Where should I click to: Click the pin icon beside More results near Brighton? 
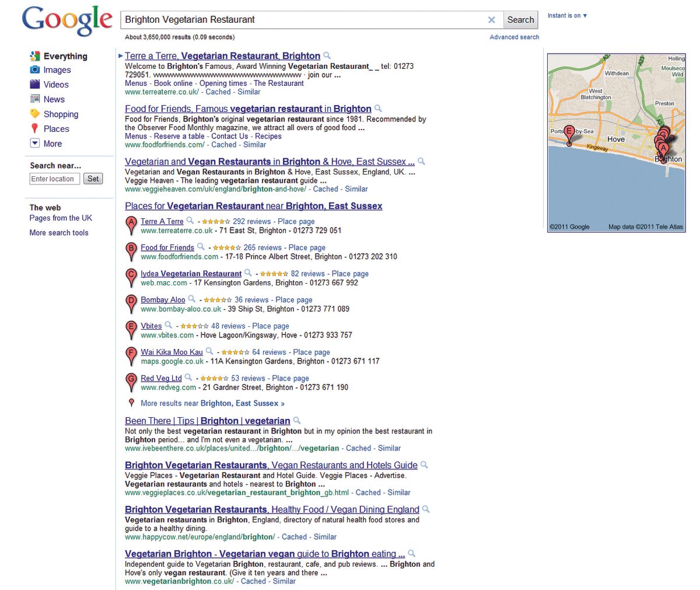coord(131,403)
